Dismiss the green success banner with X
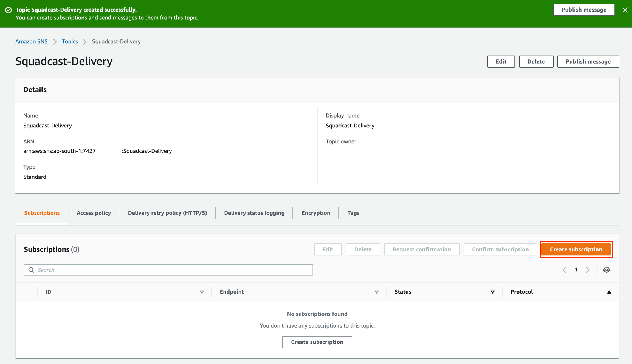Viewport: 632px width, 364px height. pyautogui.click(x=625, y=10)
